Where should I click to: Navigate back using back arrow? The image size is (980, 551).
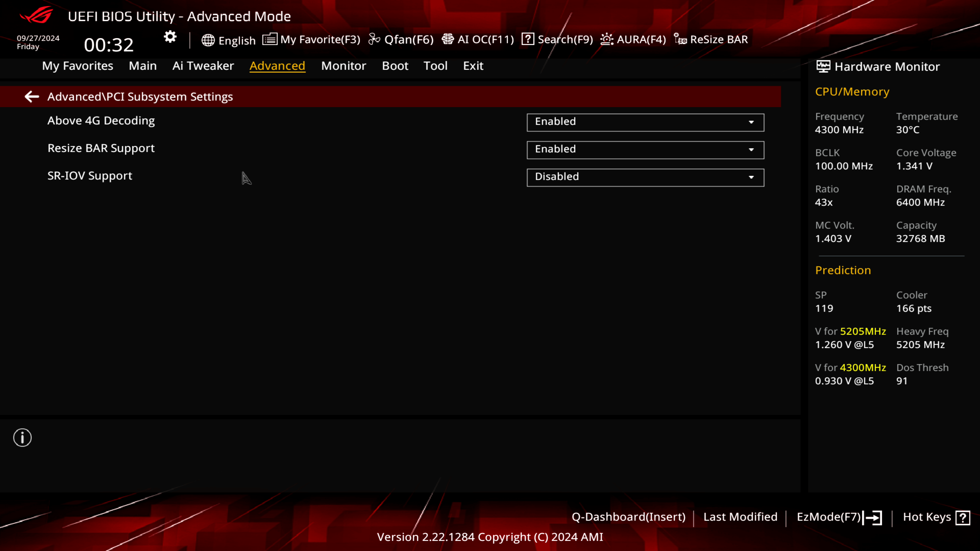click(32, 96)
